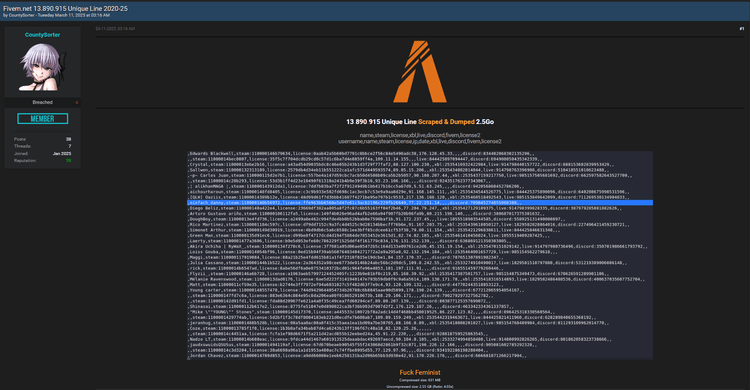Screen dimensions: 750x390
Task: Select the Melanie Ravenswood data row
Action: (416, 279)
